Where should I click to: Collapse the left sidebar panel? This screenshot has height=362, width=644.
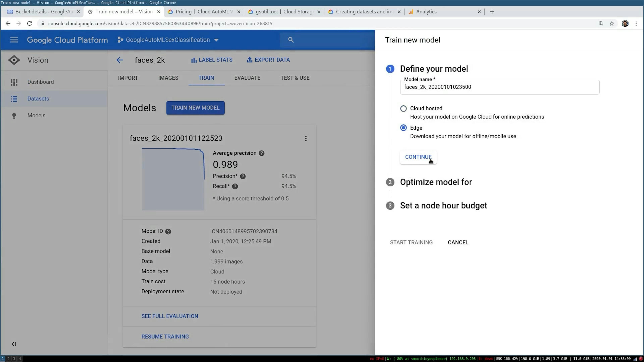point(14,344)
